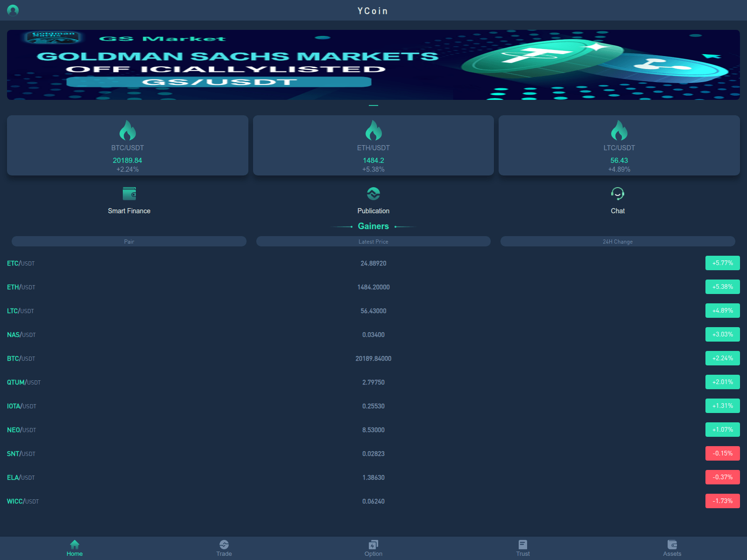Image resolution: width=747 pixels, height=560 pixels.
Task: Click the ELA price 1.38630
Action: [373, 477]
